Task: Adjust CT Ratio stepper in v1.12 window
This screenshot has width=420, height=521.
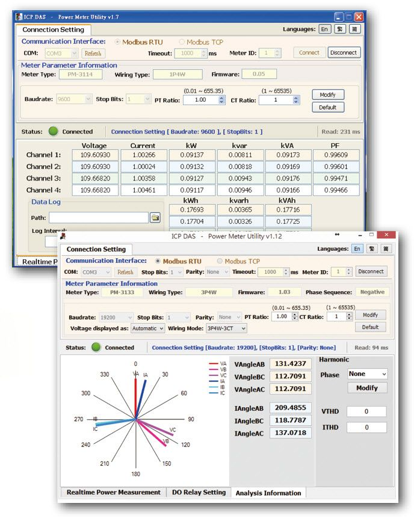Action: coord(348,316)
